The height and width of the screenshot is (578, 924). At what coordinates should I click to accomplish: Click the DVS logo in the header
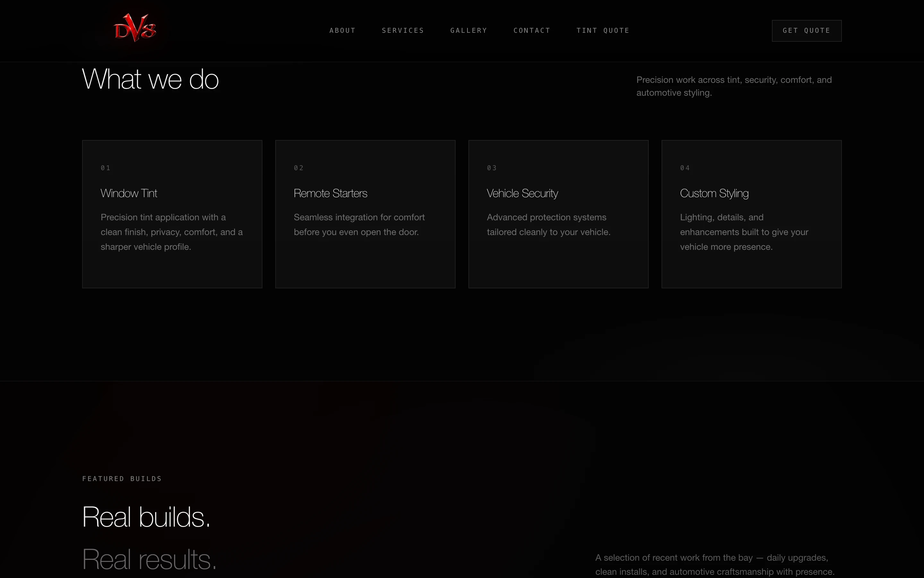(135, 28)
